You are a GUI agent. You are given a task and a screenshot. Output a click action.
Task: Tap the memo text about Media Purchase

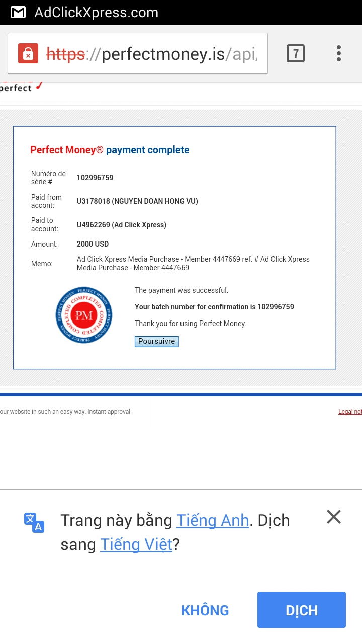(193, 264)
